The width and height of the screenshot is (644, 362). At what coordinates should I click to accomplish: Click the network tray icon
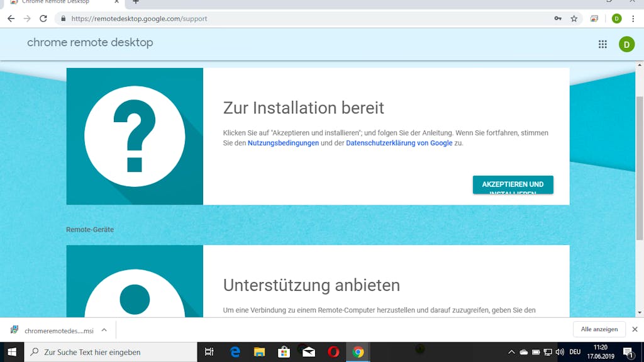(548, 352)
